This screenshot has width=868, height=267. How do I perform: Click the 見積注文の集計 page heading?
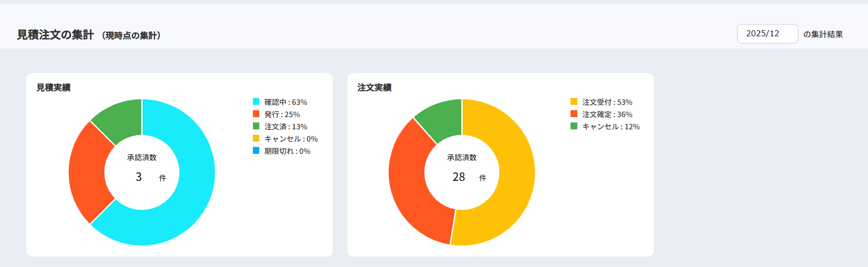tap(55, 35)
